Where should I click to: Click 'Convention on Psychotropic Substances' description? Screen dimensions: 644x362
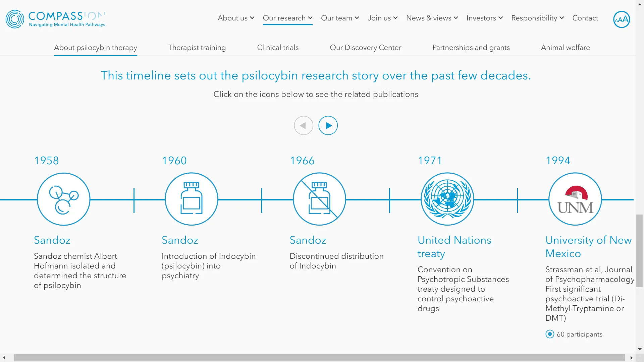tap(463, 289)
